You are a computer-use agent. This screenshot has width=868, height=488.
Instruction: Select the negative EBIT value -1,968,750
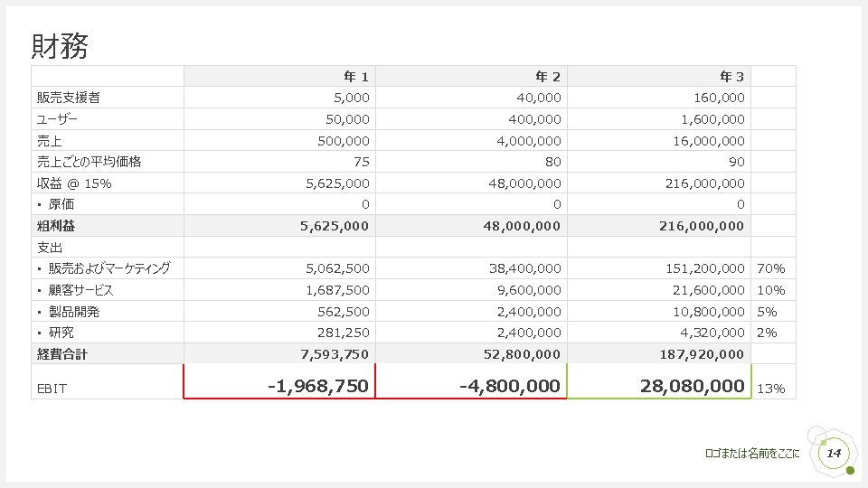pos(318,386)
